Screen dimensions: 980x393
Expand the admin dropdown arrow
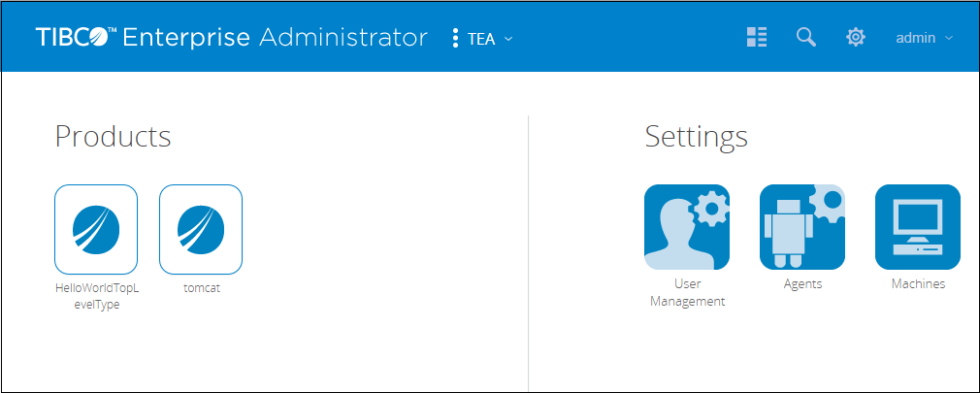pos(949,39)
